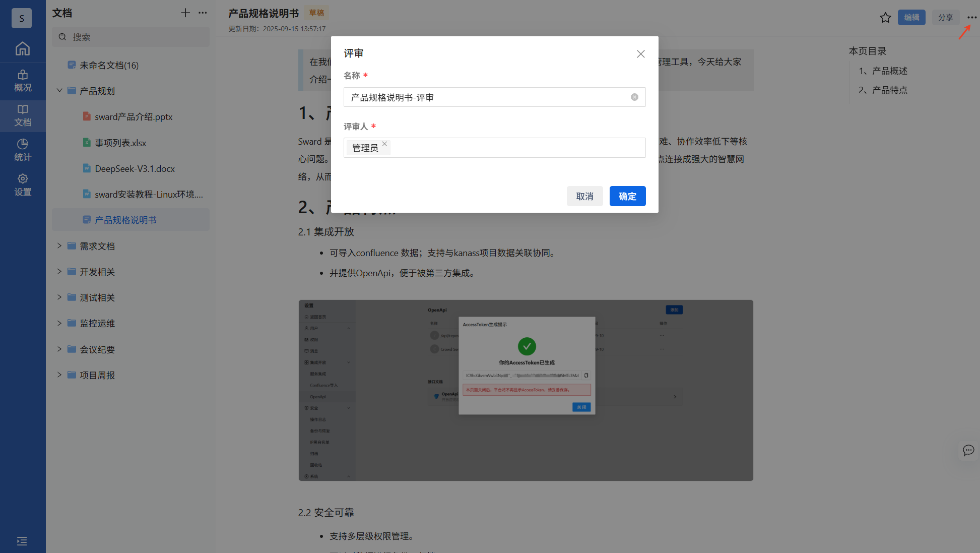The width and height of the screenshot is (980, 553).
Task: Collapse sidebar with bottom menu icon
Action: point(22,541)
